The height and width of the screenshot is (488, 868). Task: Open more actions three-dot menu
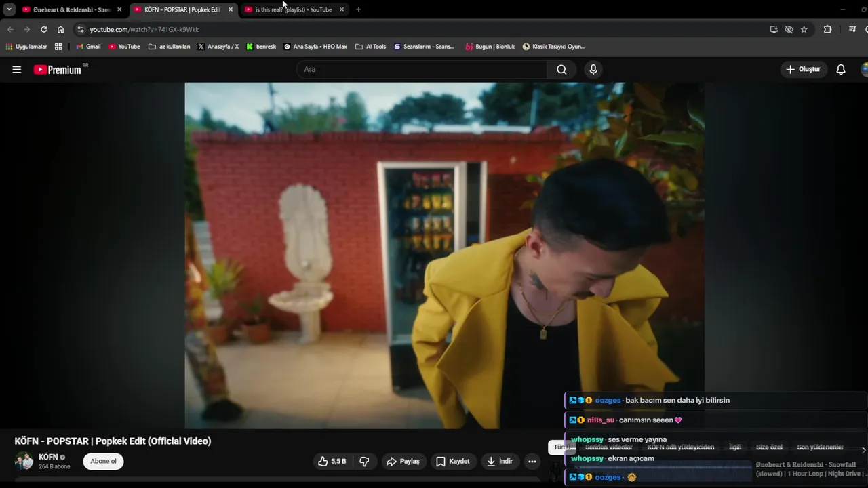click(x=532, y=462)
